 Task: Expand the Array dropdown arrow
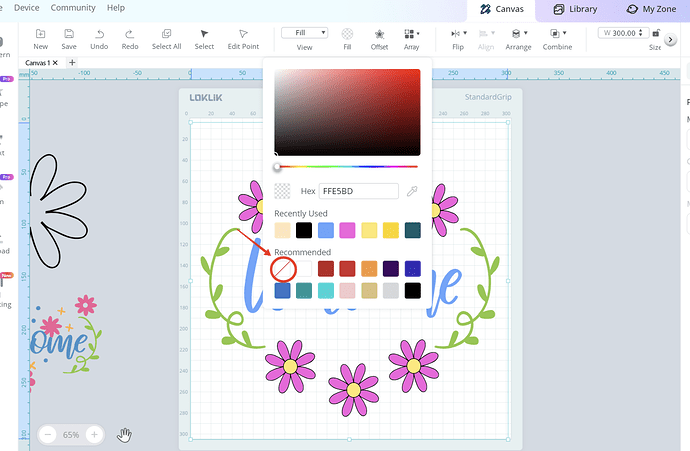coord(418,33)
